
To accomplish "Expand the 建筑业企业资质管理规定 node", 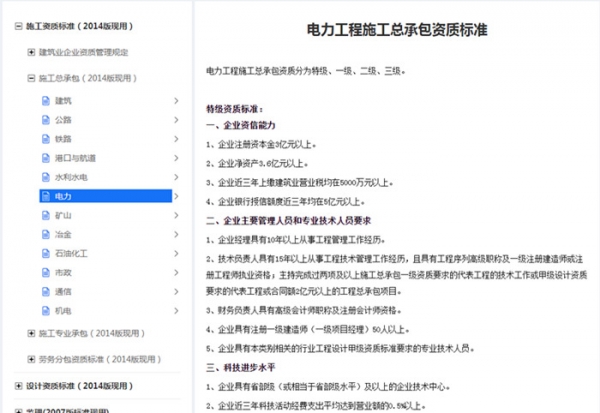I will [x=29, y=51].
